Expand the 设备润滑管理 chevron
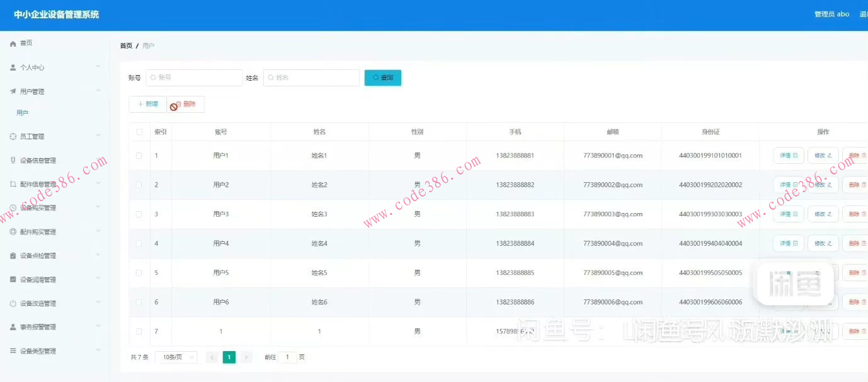 [98, 279]
